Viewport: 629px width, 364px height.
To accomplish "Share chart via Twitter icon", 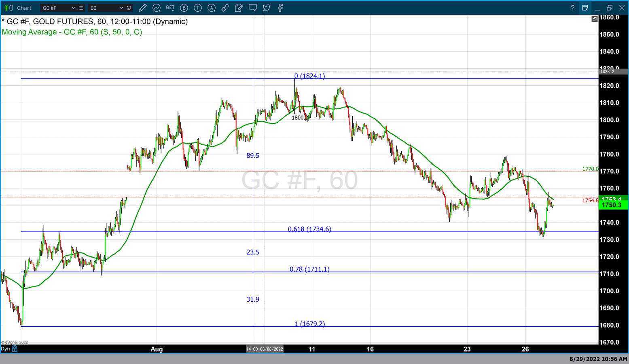I will click(x=267, y=8).
